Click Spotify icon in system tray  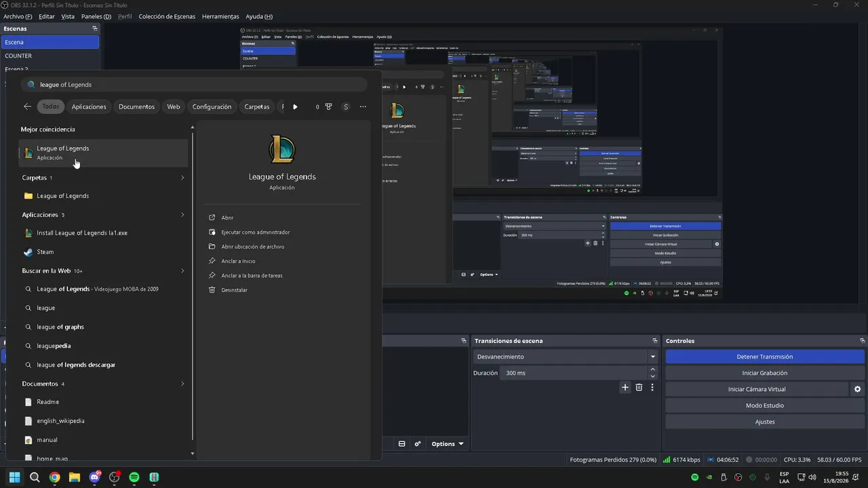(x=694, y=477)
